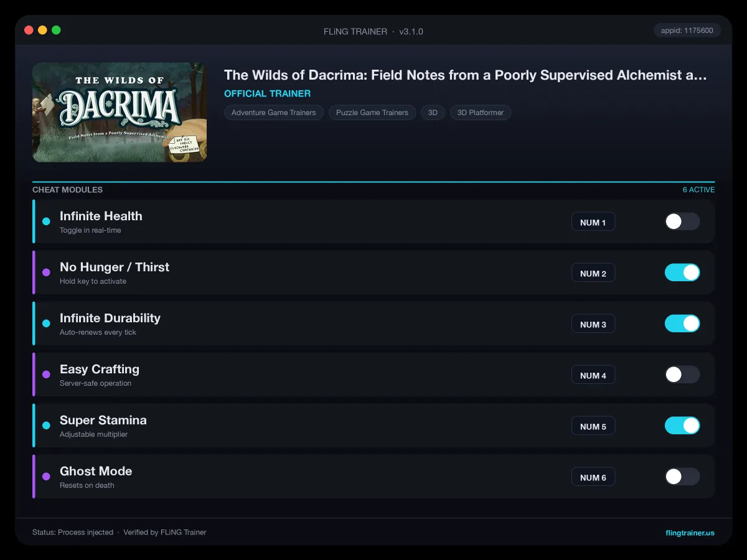
Task: Click the Toggle in real-time description
Action: pyautogui.click(x=90, y=230)
